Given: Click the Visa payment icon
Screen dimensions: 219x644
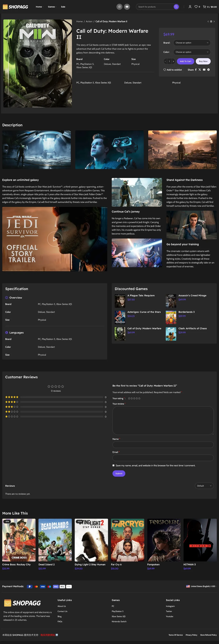Looking at the screenshot, I should click(x=43, y=587).
